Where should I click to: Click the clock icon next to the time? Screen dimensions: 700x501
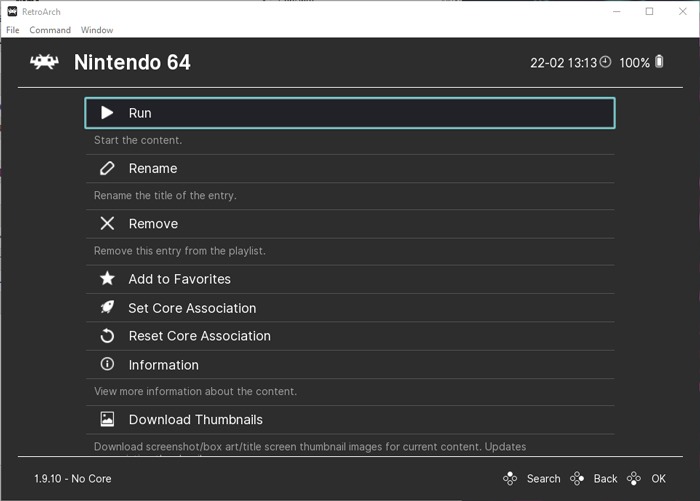(605, 62)
